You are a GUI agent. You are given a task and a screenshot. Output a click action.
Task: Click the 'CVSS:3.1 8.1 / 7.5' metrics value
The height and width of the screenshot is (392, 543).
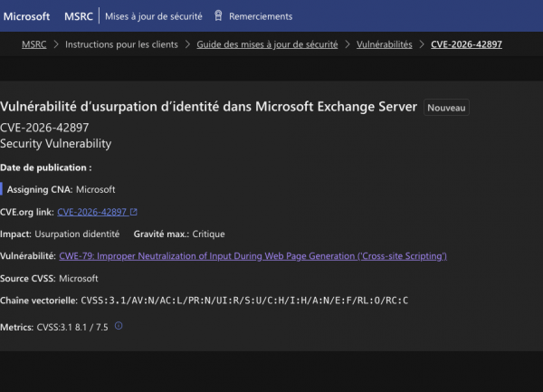72,327
